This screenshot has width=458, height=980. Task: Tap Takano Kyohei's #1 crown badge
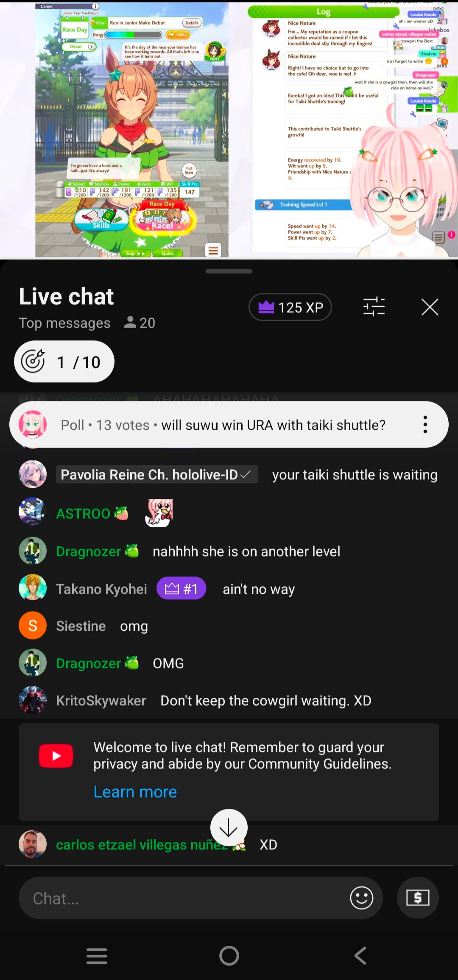point(182,588)
